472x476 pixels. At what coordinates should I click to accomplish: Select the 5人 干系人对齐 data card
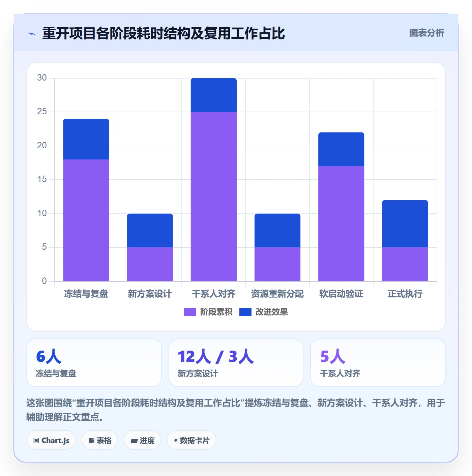point(378,363)
